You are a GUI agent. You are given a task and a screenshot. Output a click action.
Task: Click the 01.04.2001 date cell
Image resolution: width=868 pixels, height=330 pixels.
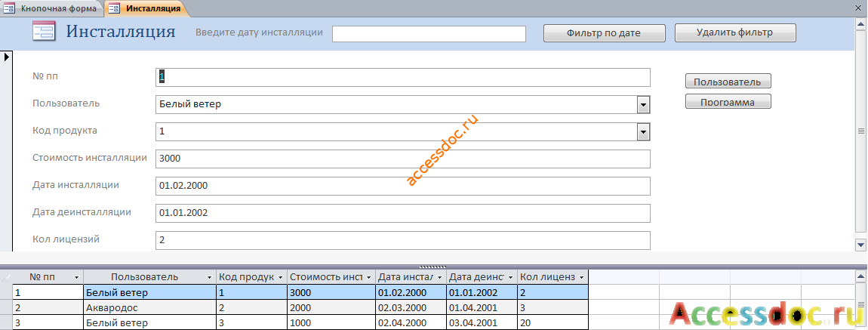pos(482,307)
